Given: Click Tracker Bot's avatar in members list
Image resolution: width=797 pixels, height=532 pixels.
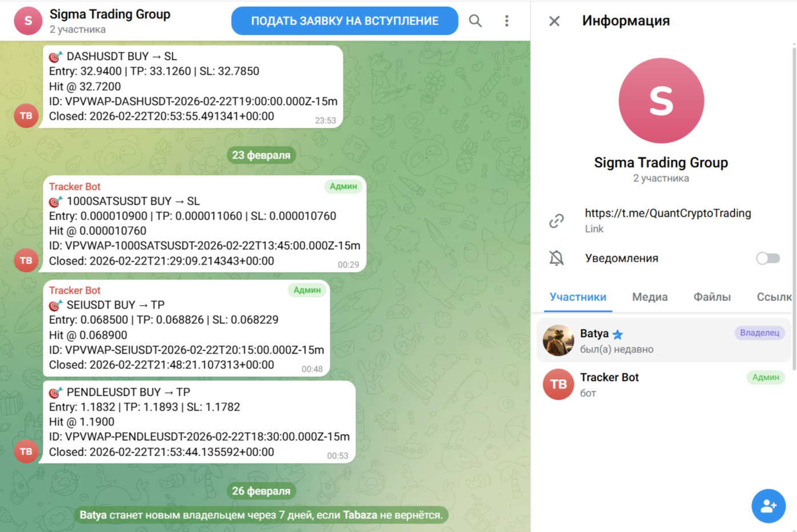Looking at the screenshot, I should (558, 384).
